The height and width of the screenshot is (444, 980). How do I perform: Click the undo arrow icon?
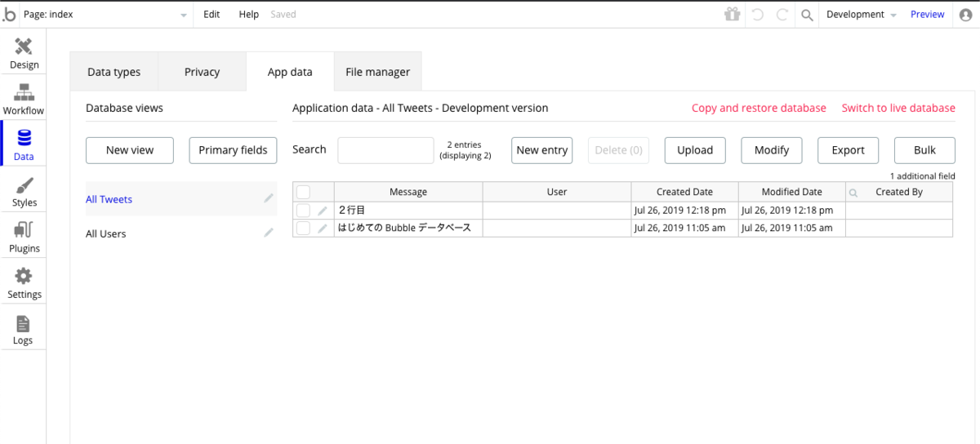[757, 14]
